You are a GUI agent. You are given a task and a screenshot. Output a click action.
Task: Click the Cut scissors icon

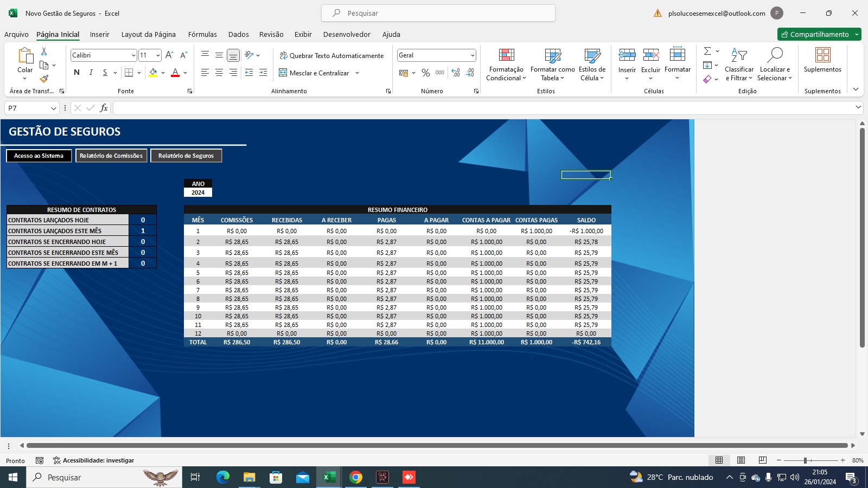[44, 51]
